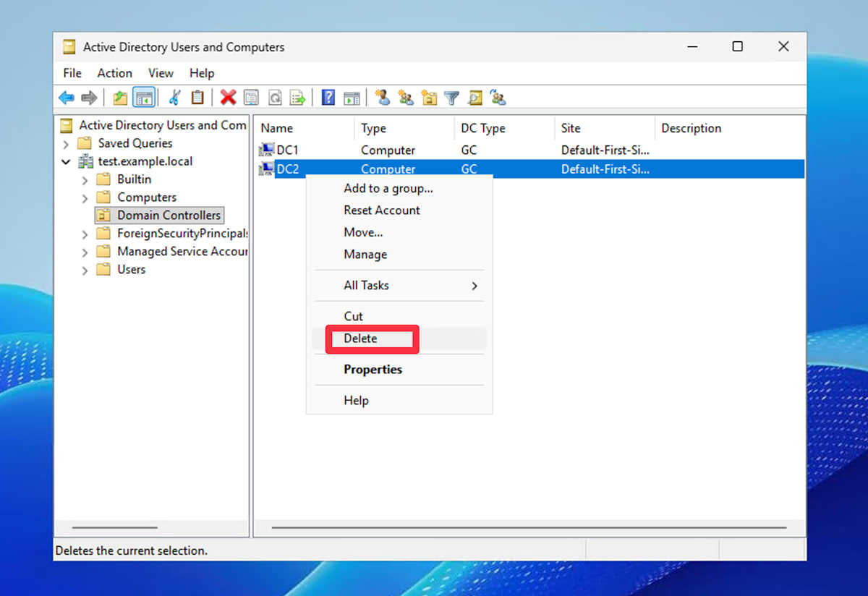Click the scissors Cut toolbar icon
The height and width of the screenshot is (596, 868).
point(174,98)
